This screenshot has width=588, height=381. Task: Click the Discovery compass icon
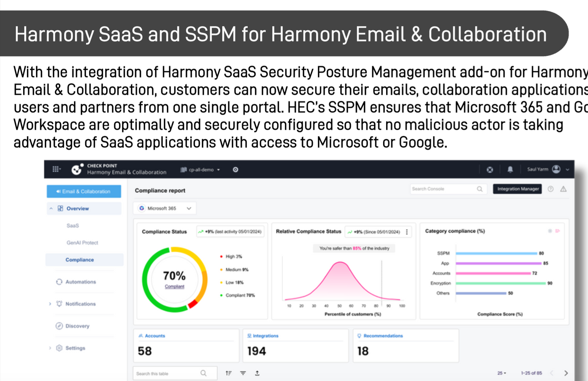pos(59,326)
